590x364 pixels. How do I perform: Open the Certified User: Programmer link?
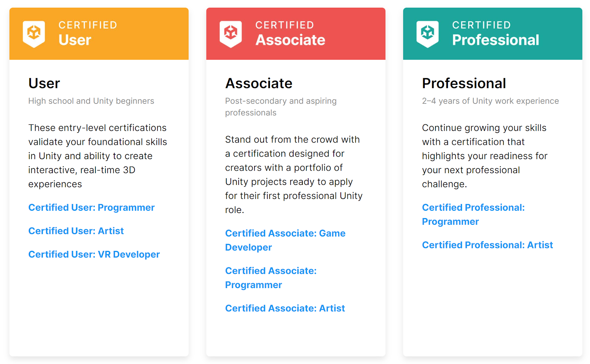pyautogui.click(x=91, y=207)
